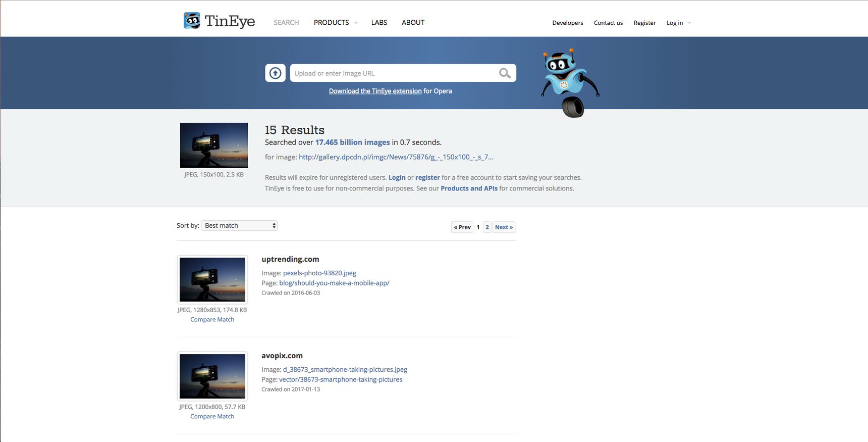Click the uptrending.com result thumbnail
The height and width of the screenshot is (442, 868).
coord(212,279)
